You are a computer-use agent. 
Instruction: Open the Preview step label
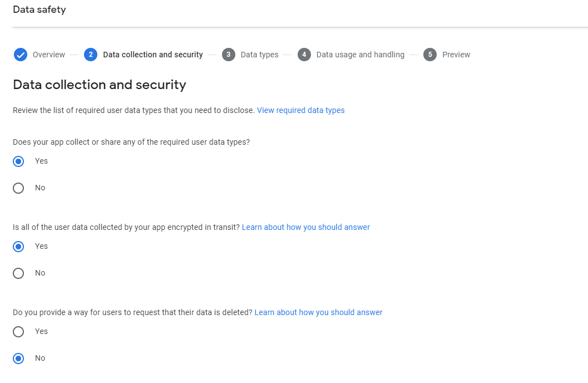point(456,55)
